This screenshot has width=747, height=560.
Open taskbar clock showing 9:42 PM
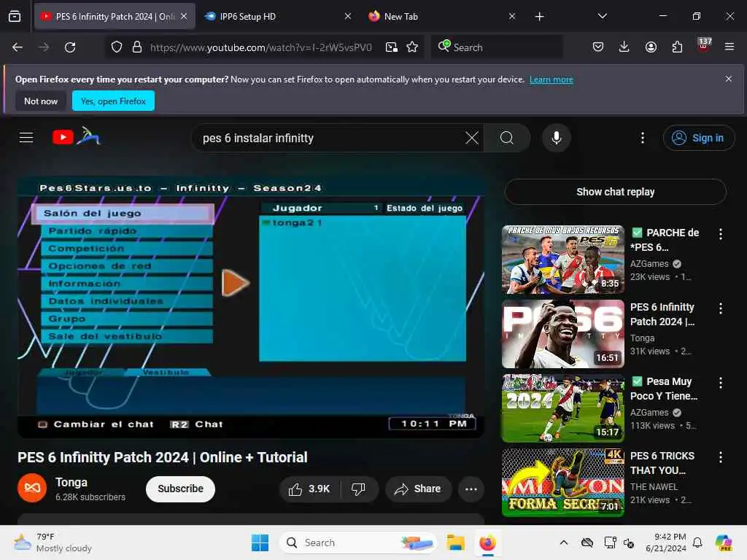click(x=666, y=542)
